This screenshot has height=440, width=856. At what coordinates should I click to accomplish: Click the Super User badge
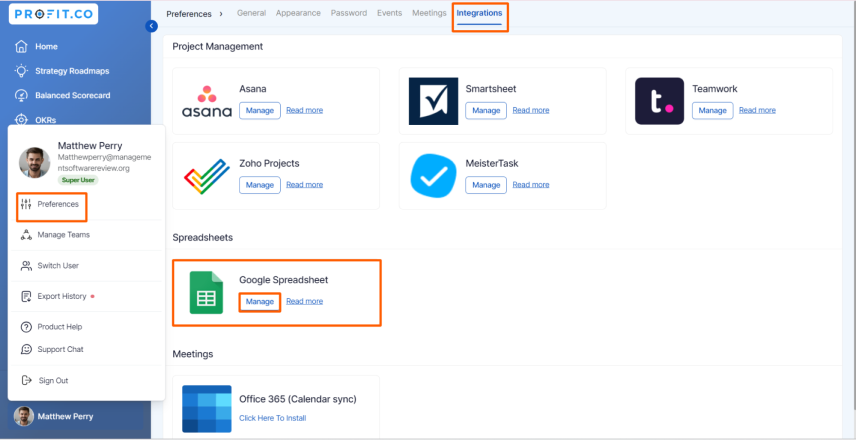click(78, 180)
